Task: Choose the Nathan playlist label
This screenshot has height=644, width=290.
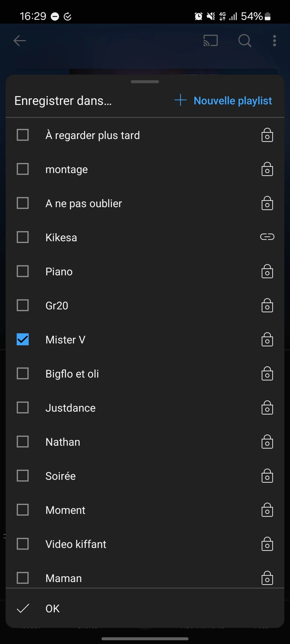Action: click(x=63, y=442)
